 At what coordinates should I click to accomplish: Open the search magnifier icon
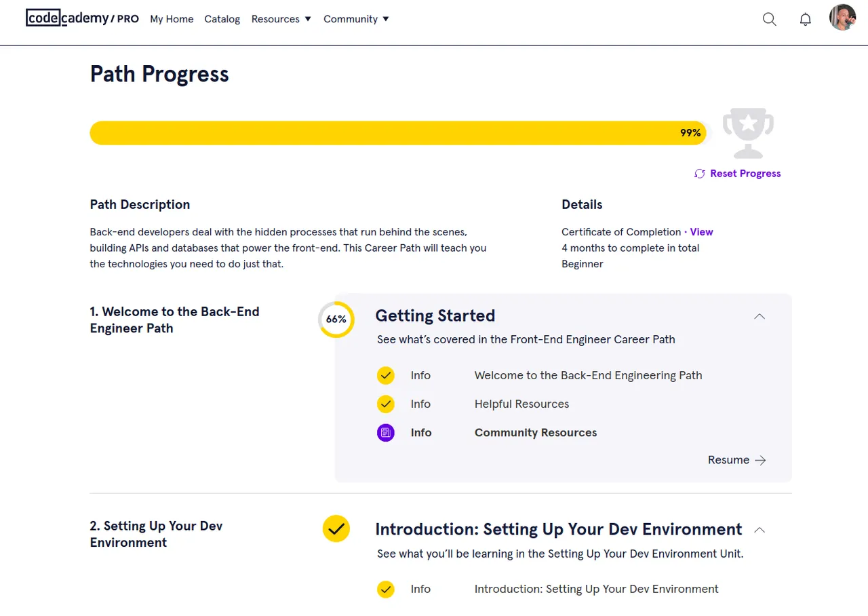769,19
